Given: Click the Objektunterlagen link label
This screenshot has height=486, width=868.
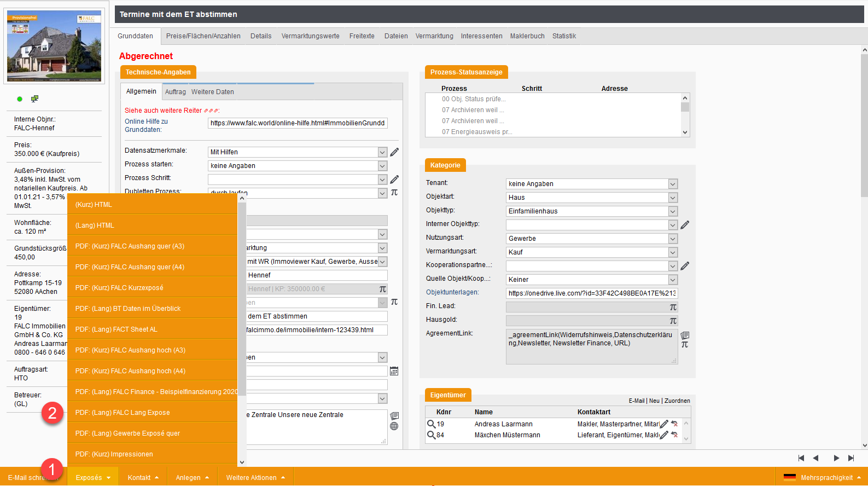Looking at the screenshot, I should click(x=452, y=292).
